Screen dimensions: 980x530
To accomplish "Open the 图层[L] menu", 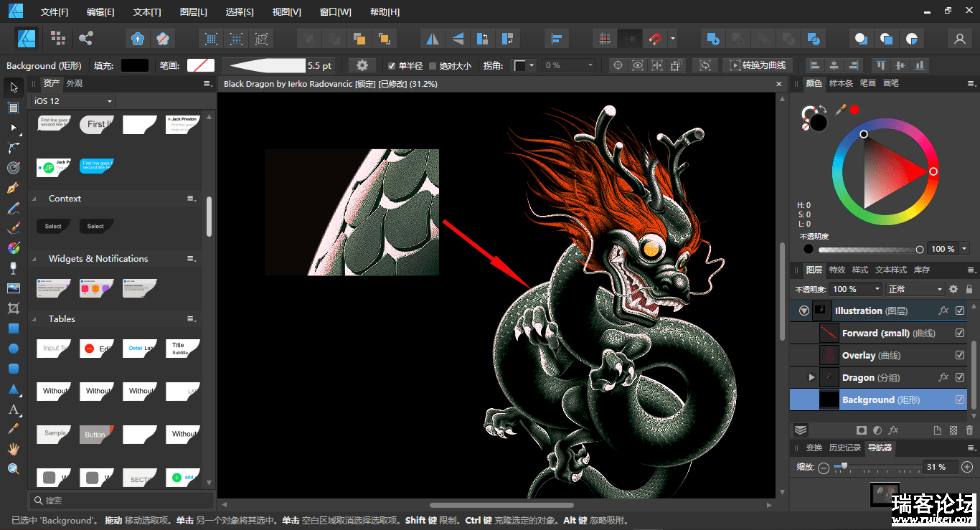I will coord(193,12).
